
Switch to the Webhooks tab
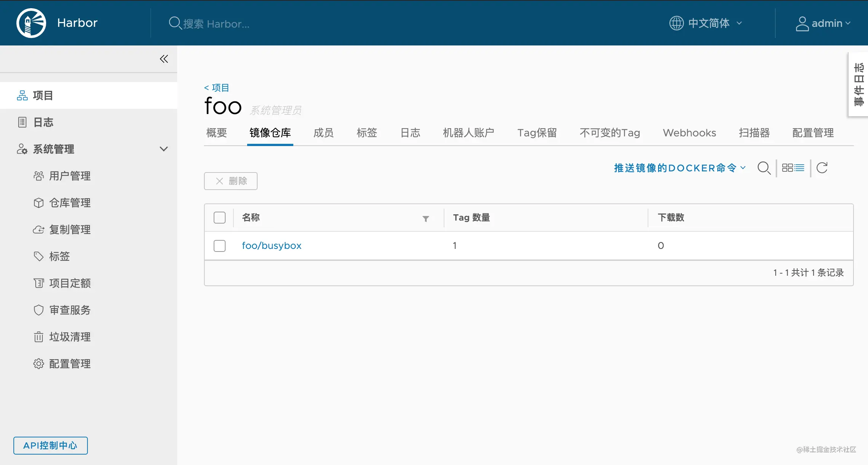(689, 133)
